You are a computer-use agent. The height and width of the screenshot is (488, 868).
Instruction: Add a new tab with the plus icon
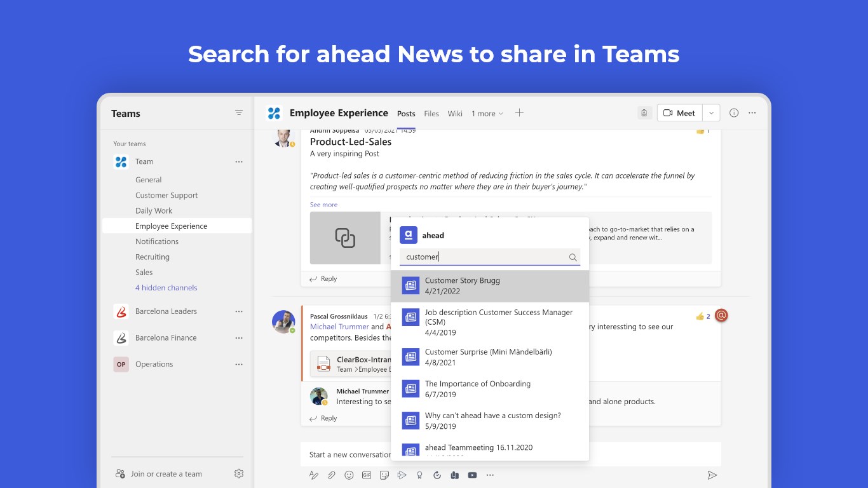[519, 113]
